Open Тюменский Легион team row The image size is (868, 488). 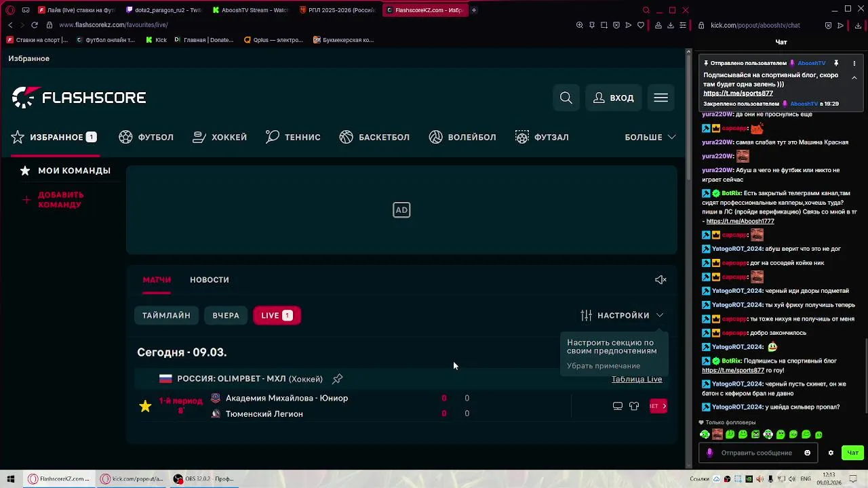pyautogui.click(x=264, y=413)
